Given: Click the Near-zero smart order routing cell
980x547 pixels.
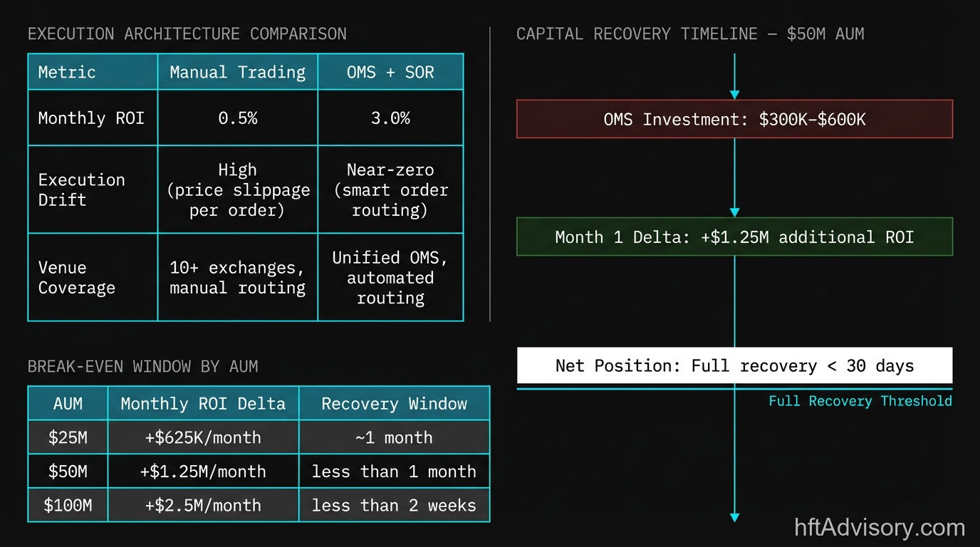Looking at the screenshot, I should (390, 189).
